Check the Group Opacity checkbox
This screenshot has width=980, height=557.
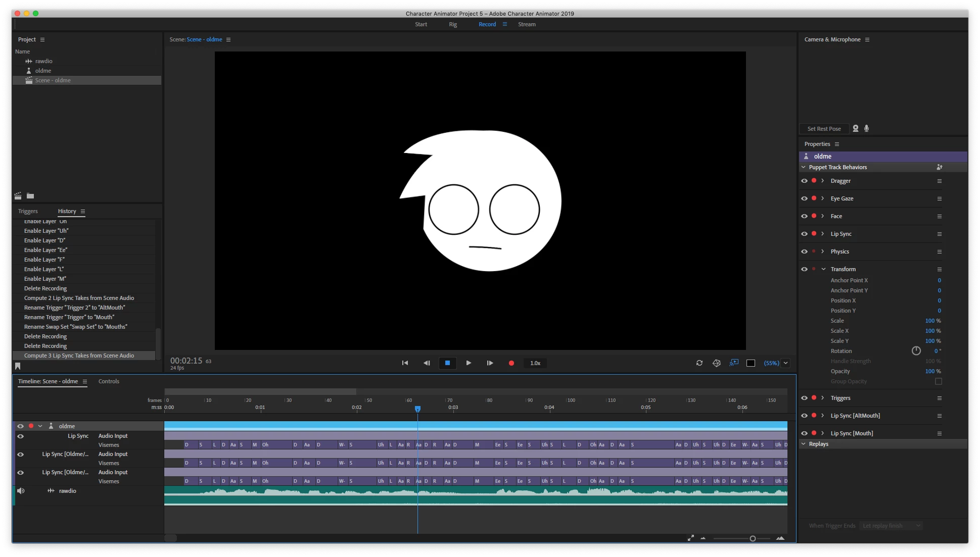[x=938, y=381]
